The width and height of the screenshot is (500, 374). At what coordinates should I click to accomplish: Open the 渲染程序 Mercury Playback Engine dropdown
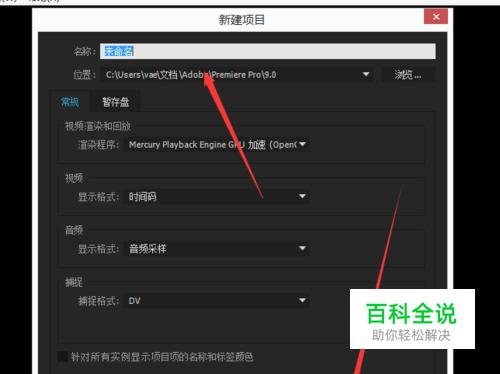(217, 145)
